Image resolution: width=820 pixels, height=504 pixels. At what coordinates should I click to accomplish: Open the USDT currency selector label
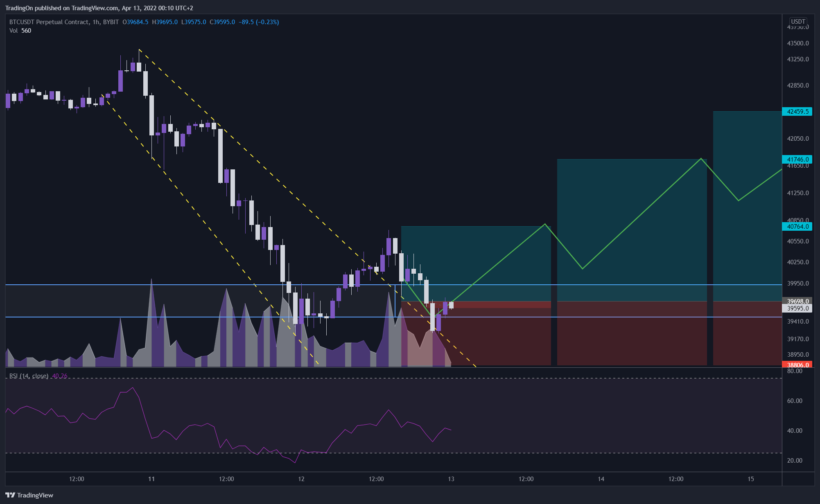click(798, 22)
